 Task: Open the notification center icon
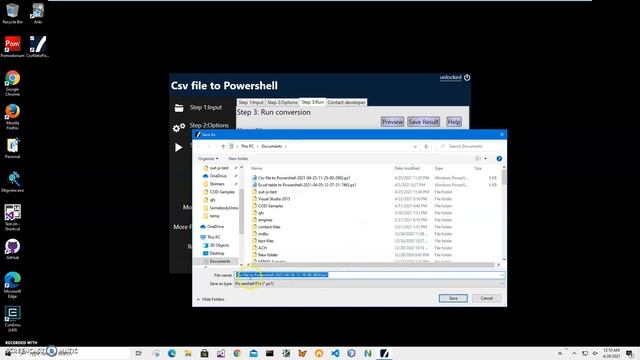tap(629, 353)
